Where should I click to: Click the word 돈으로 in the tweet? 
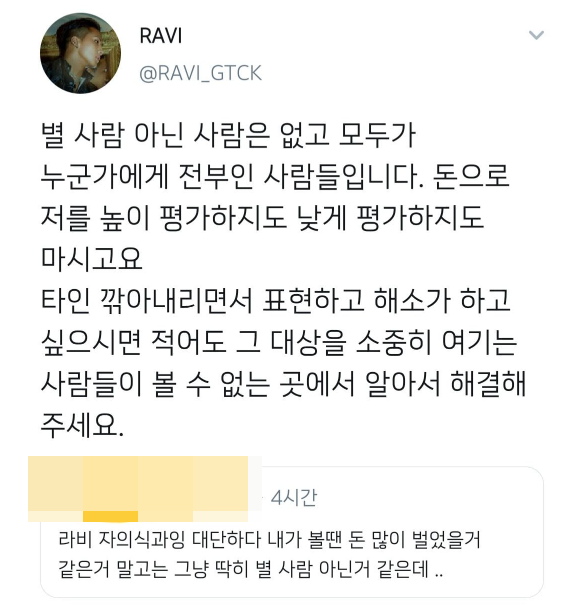(470, 176)
